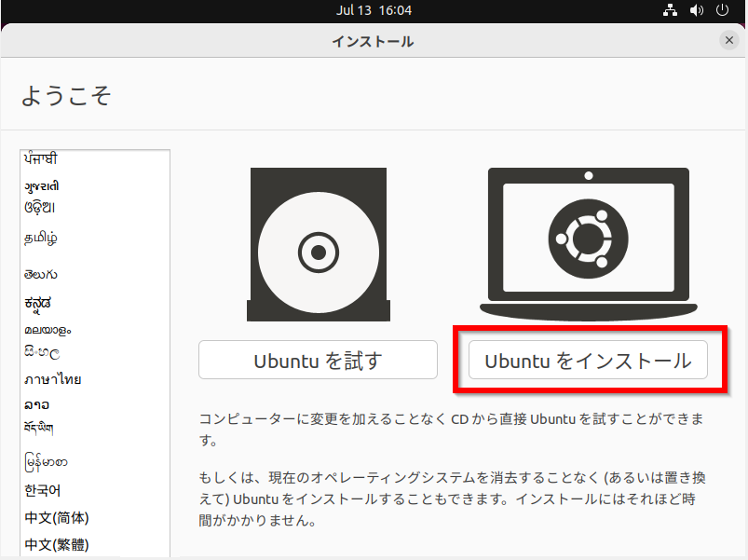Viewport: 748px width, 560px height.
Task: Click the Ubuntu を試す button
Action: pyautogui.click(x=318, y=361)
